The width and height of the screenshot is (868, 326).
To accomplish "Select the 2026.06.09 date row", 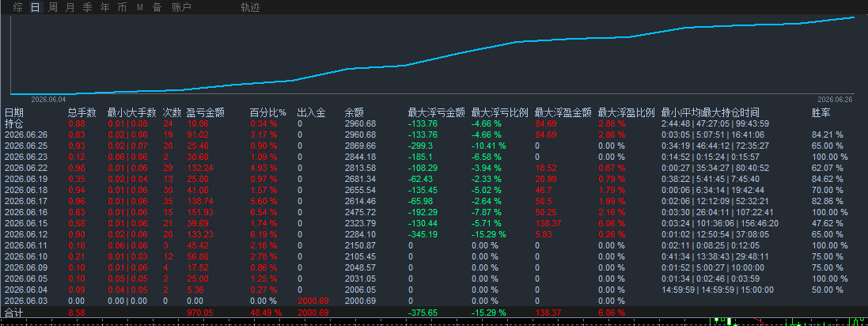I will pyautogui.click(x=26, y=267).
